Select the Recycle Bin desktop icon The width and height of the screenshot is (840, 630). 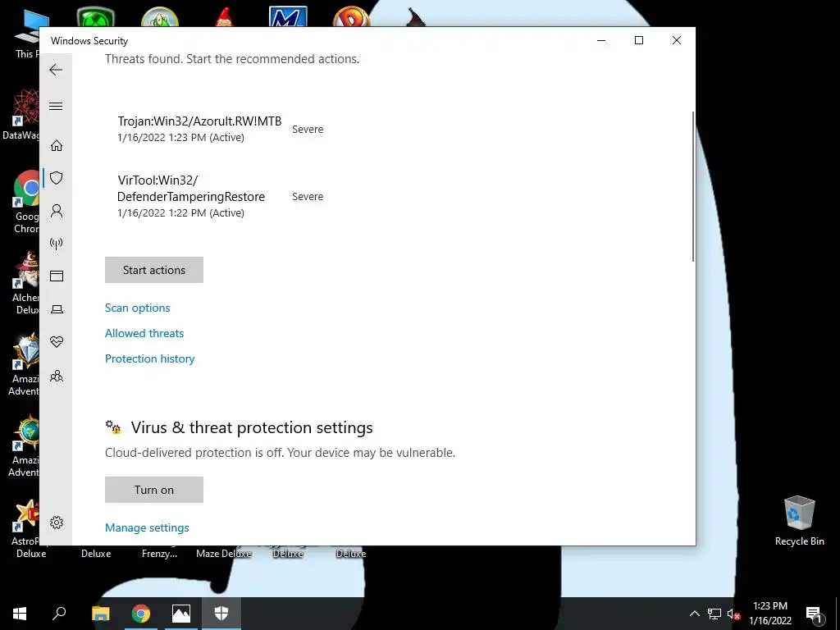(x=799, y=521)
